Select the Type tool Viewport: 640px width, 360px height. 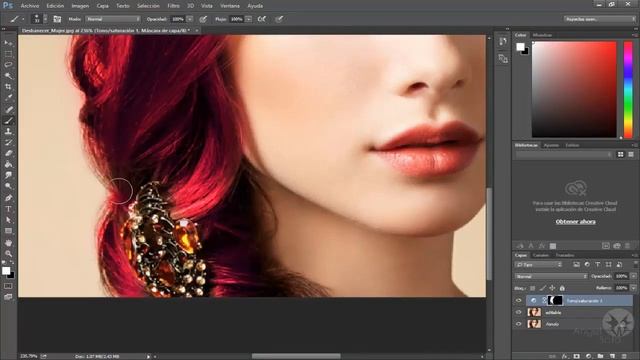[8, 209]
